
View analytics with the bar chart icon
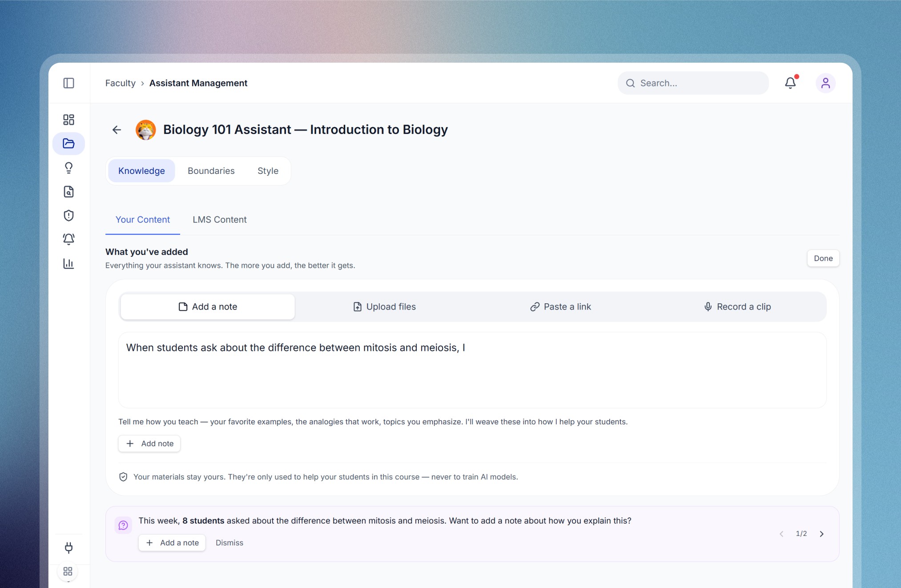pos(68,263)
